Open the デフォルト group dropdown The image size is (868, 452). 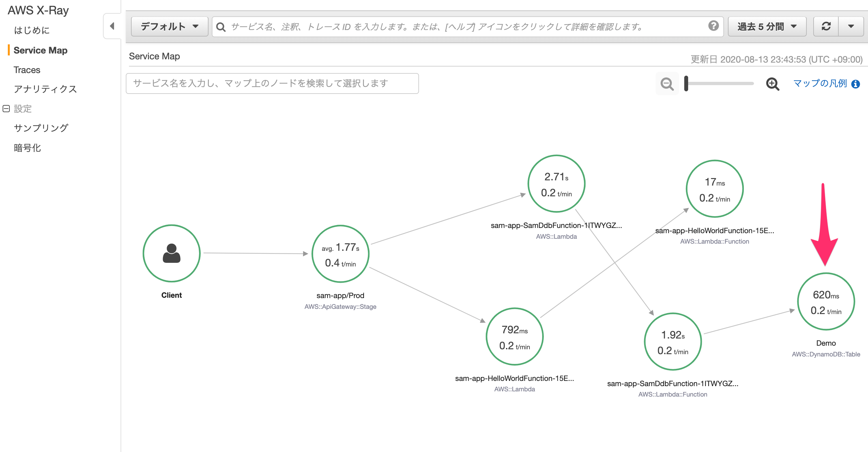[x=169, y=26]
